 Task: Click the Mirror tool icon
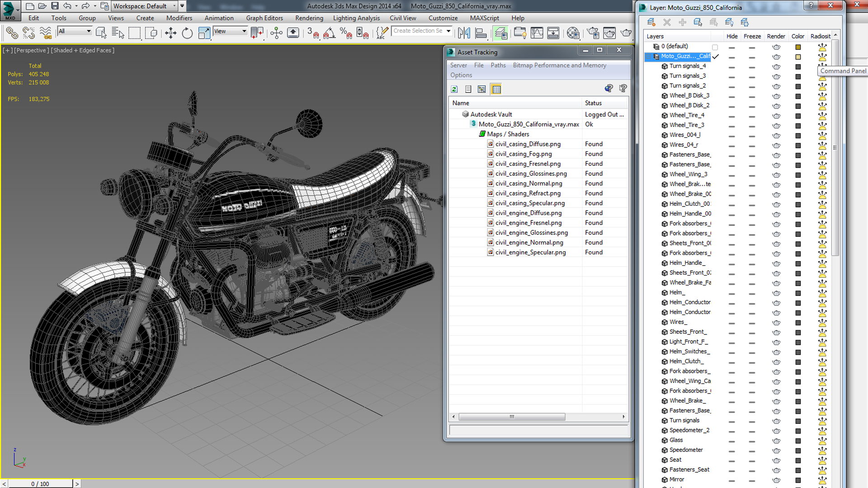tap(464, 33)
